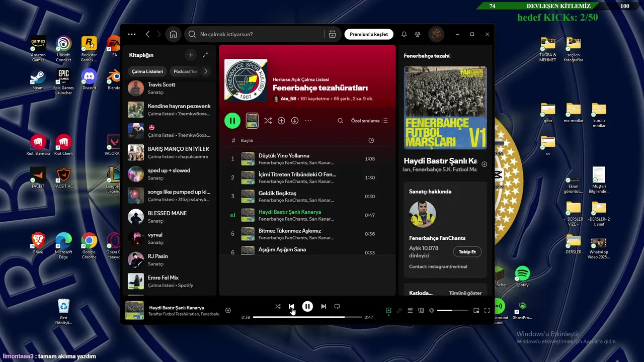Expand the library panel

click(205, 55)
